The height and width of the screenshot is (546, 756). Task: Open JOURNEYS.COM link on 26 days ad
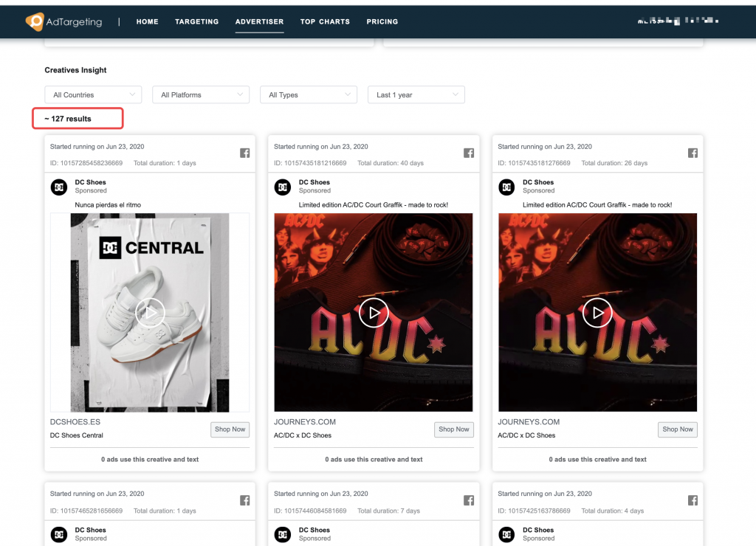[529, 421]
